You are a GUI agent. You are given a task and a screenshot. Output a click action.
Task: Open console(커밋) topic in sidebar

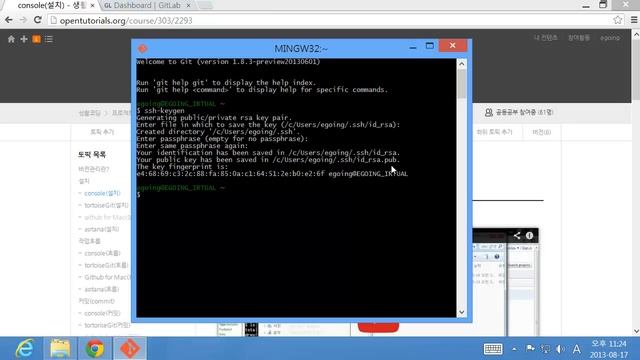(x=102, y=313)
